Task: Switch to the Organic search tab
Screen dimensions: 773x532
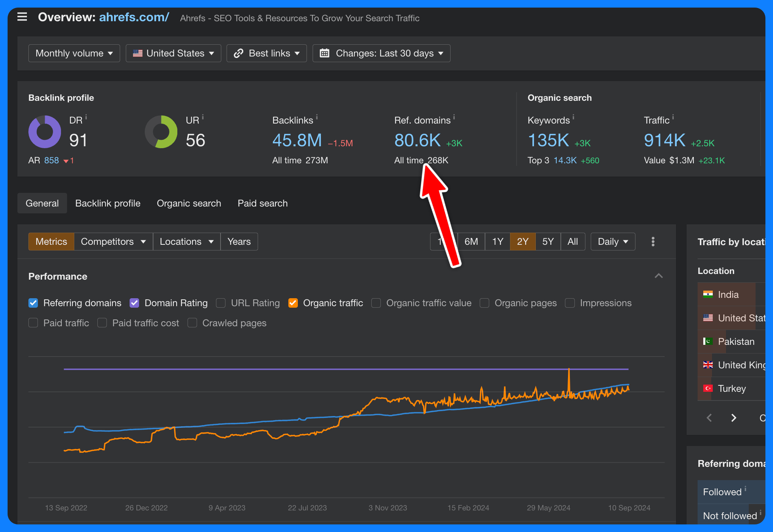Action: (189, 203)
